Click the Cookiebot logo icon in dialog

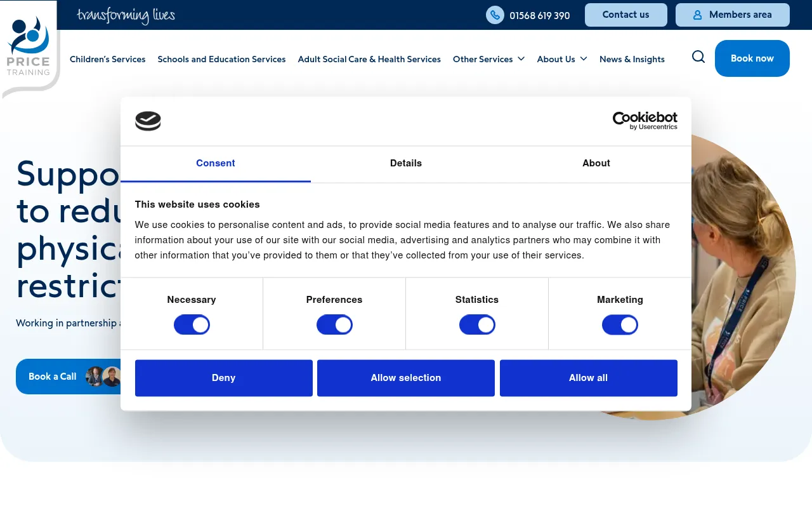pos(148,121)
